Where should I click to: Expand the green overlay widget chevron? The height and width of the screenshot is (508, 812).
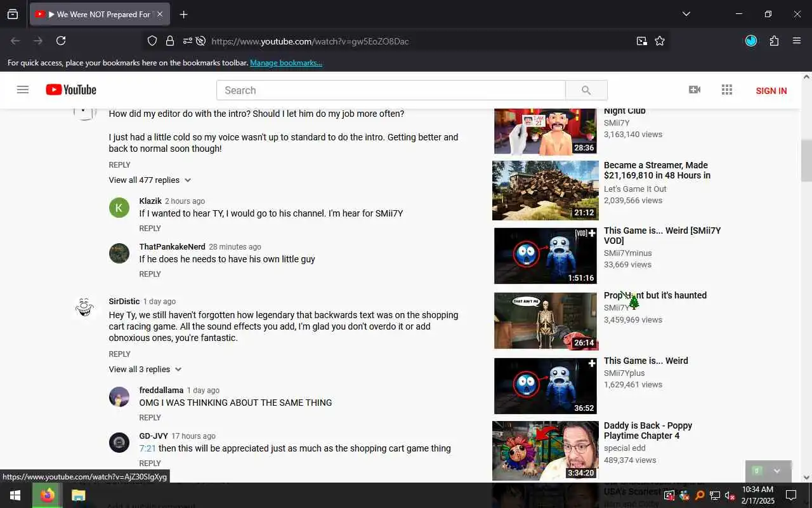tap(776, 471)
